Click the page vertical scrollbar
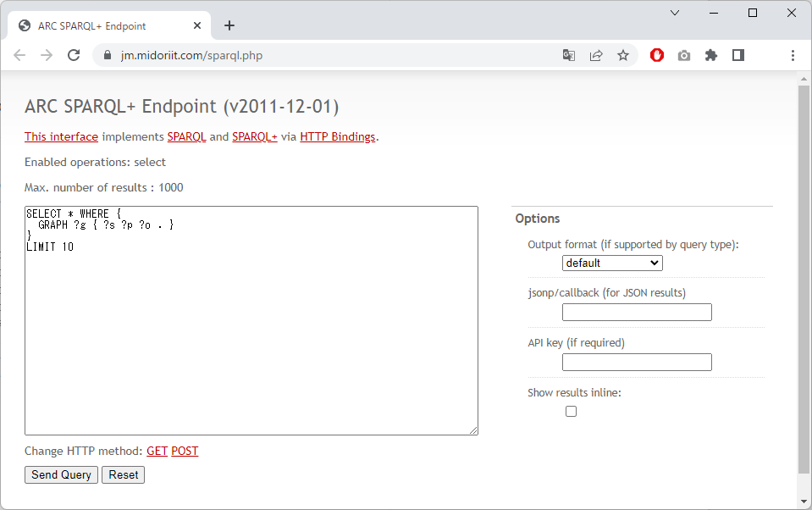The image size is (812, 510). 804,280
